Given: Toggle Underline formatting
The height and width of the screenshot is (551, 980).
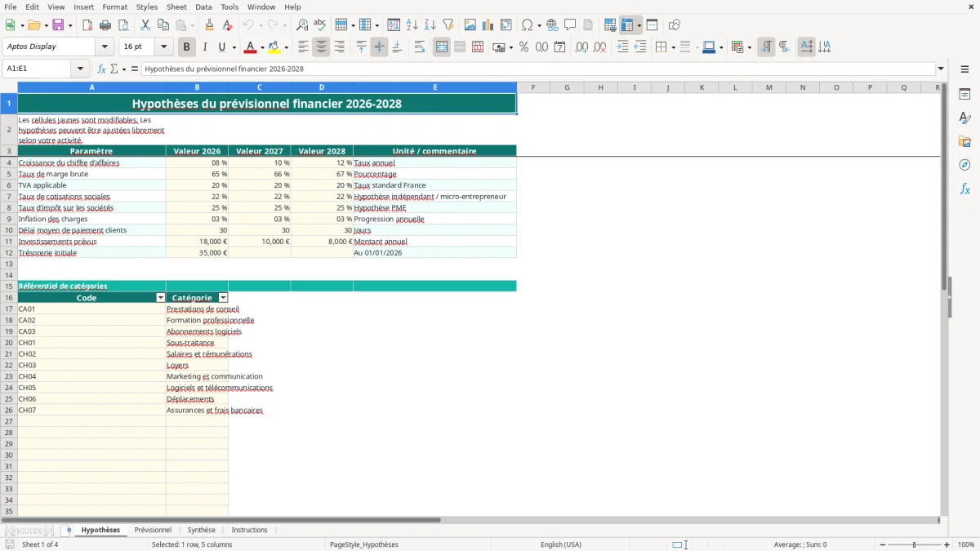Looking at the screenshot, I should click(221, 47).
